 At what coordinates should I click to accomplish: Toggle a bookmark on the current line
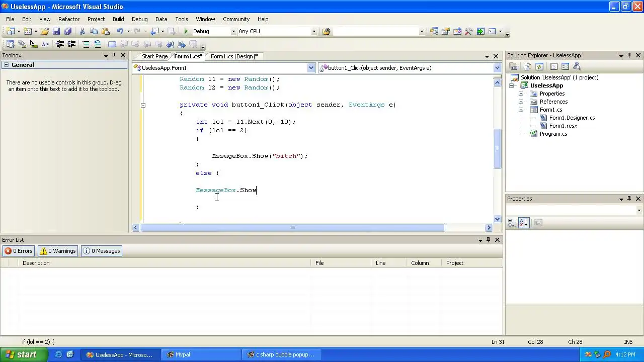pyautogui.click(x=112, y=44)
